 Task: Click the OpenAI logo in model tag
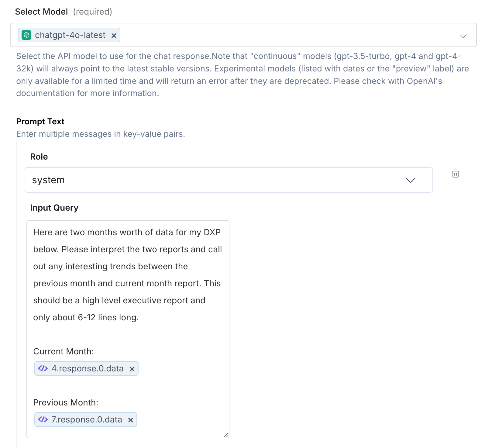coord(26,35)
